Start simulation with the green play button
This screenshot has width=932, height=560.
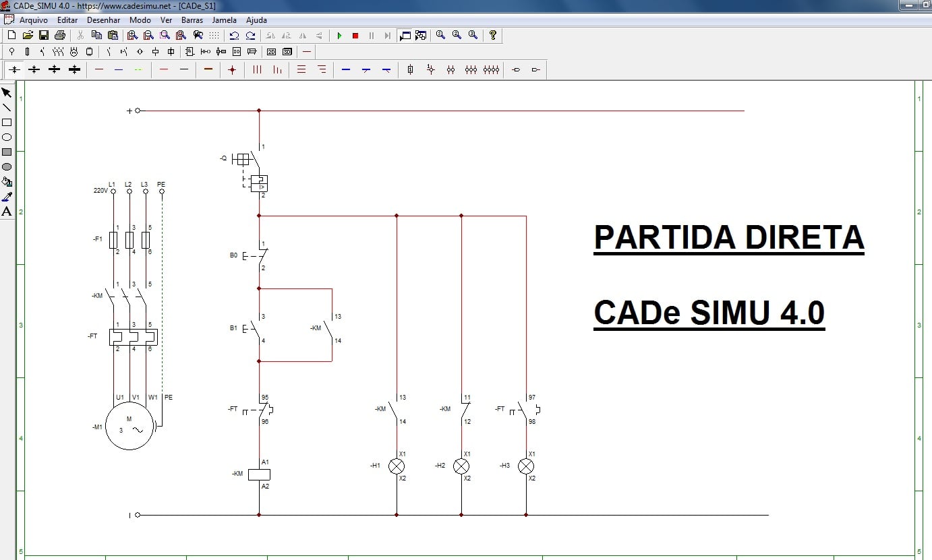pos(339,35)
